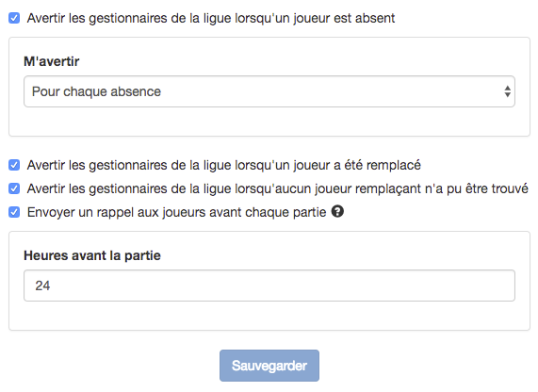The width and height of the screenshot is (538, 392).
Task: Click the bold 'Heures avant la partie' label
Action: point(92,255)
